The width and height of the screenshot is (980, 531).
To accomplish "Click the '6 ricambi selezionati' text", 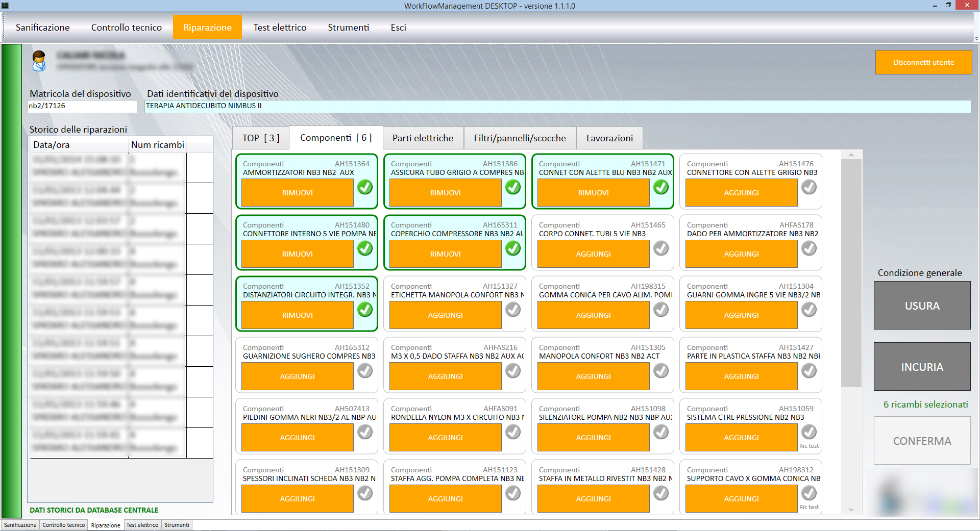I will (926, 404).
